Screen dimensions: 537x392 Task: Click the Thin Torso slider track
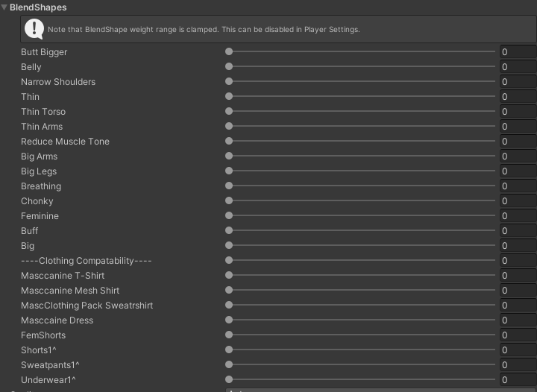[x=362, y=112]
